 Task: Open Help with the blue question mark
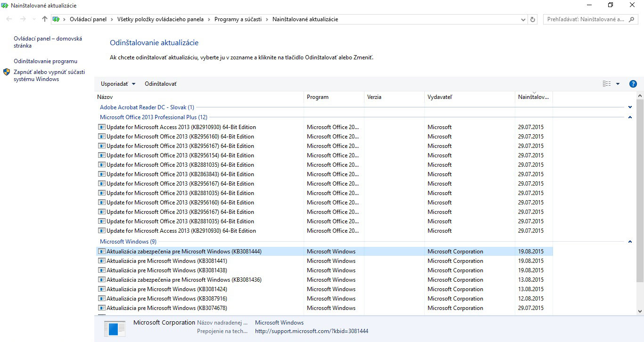633,84
